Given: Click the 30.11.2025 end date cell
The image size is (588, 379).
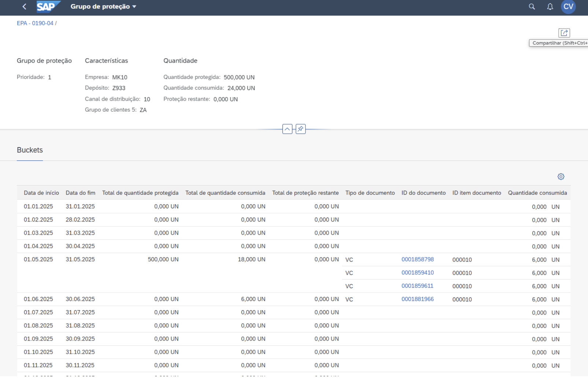Looking at the screenshot, I should pyautogui.click(x=80, y=365).
